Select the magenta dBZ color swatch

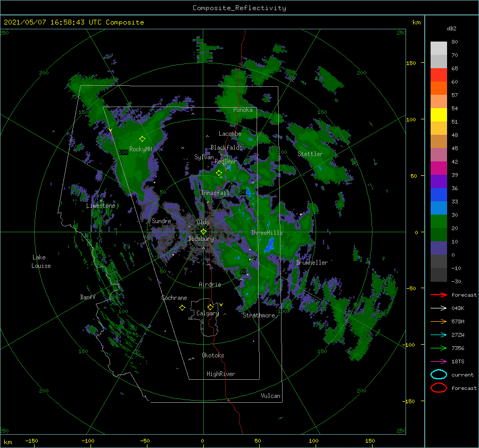[x=439, y=168]
